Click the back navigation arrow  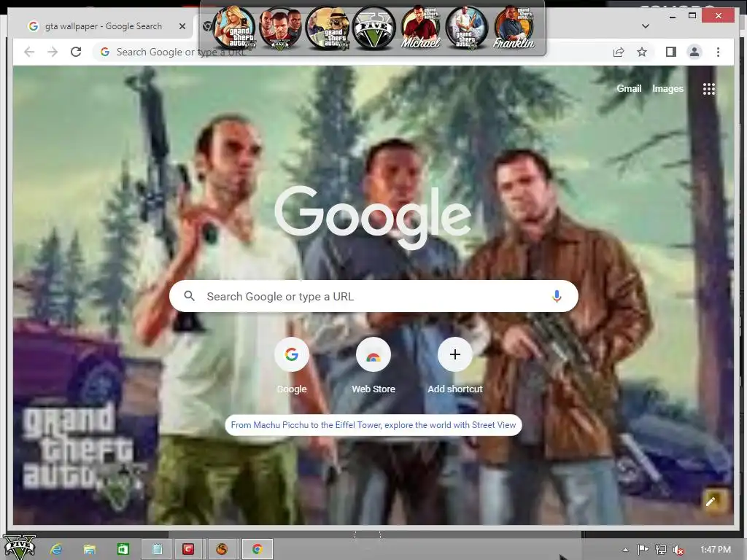coord(29,52)
